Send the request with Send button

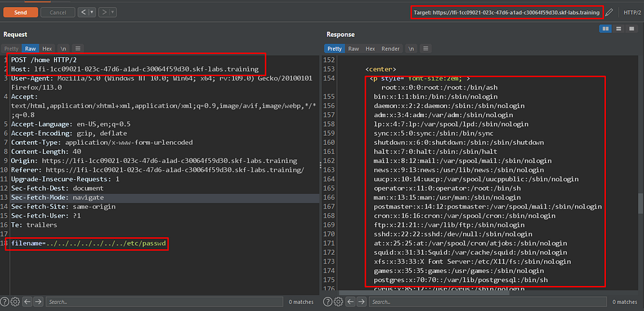(x=20, y=12)
